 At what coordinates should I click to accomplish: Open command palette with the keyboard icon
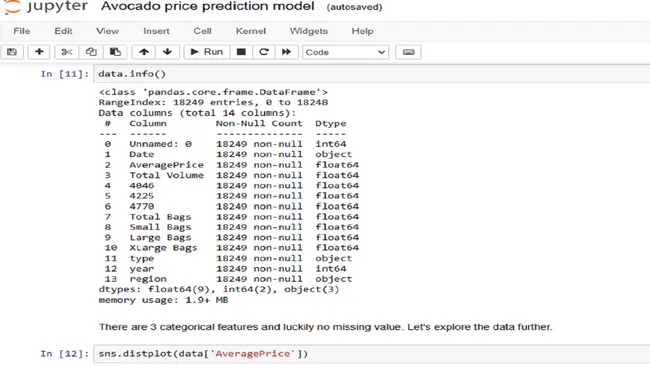(408, 52)
